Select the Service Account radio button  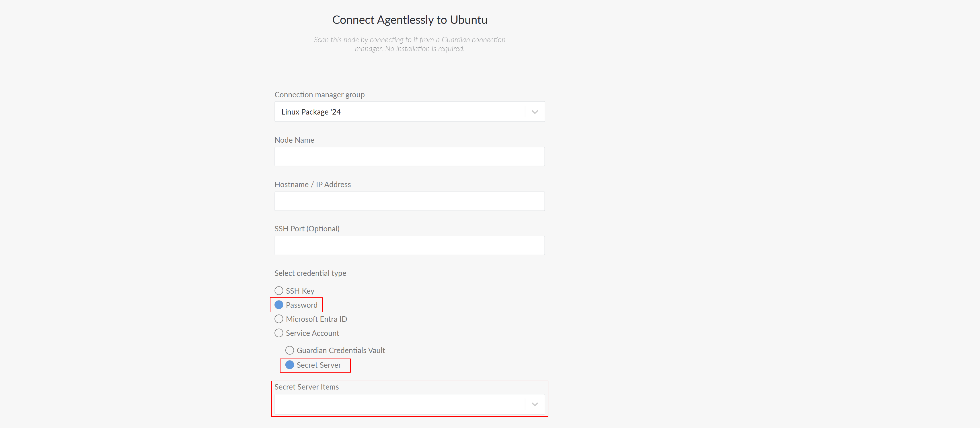coord(279,333)
